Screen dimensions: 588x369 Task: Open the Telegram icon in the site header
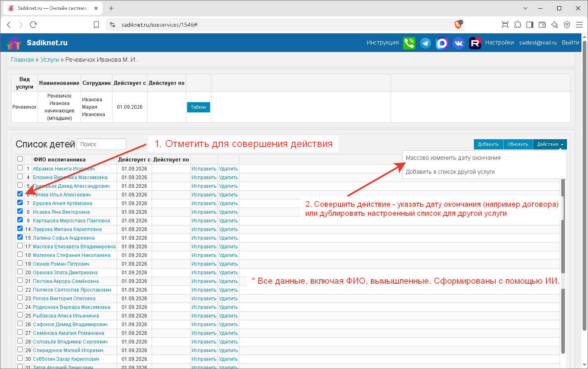tap(426, 43)
